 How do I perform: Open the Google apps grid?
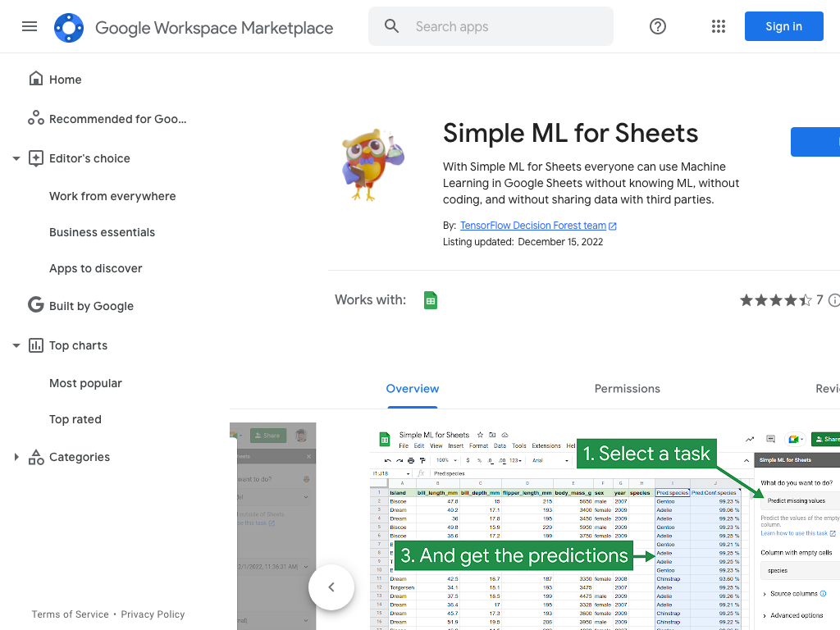tap(719, 26)
